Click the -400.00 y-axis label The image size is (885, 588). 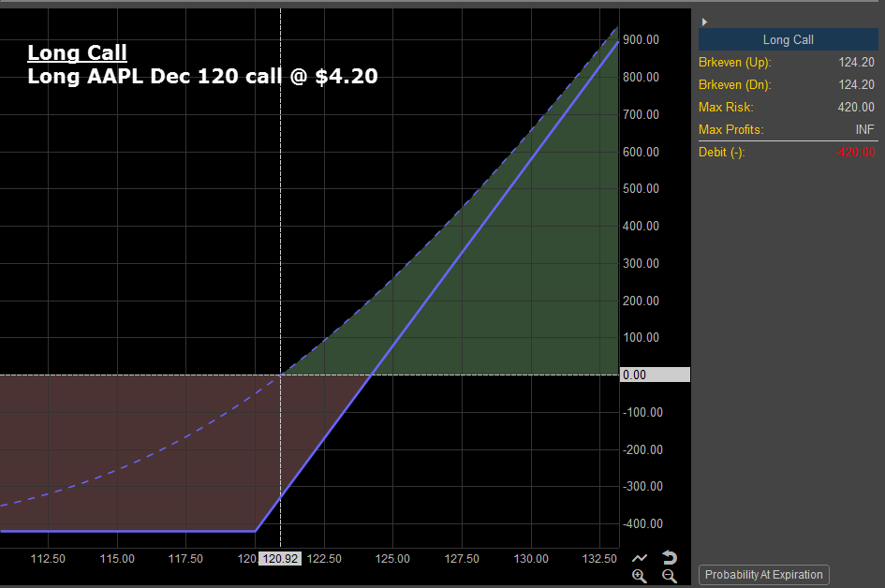click(642, 523)
